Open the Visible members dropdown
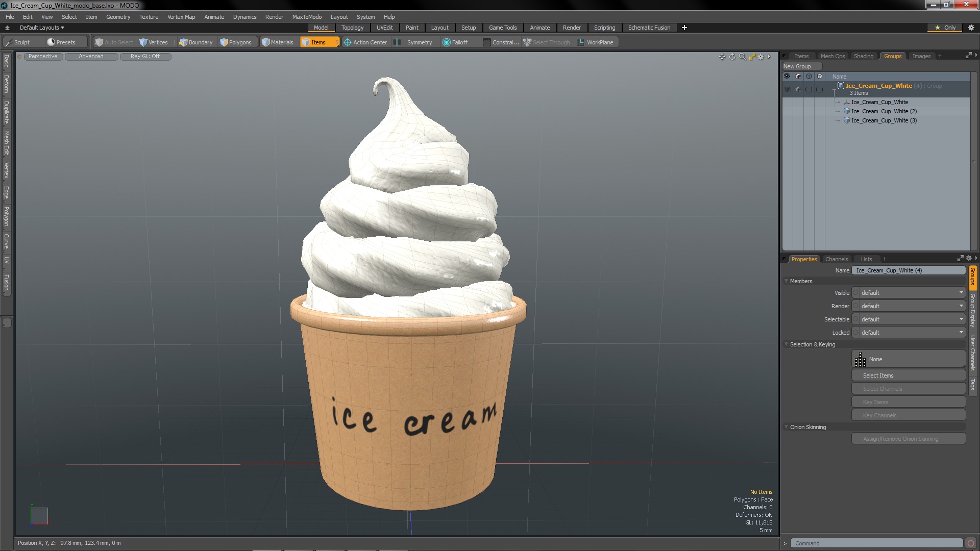Screen dimensions: 980x551 [913, 293]
